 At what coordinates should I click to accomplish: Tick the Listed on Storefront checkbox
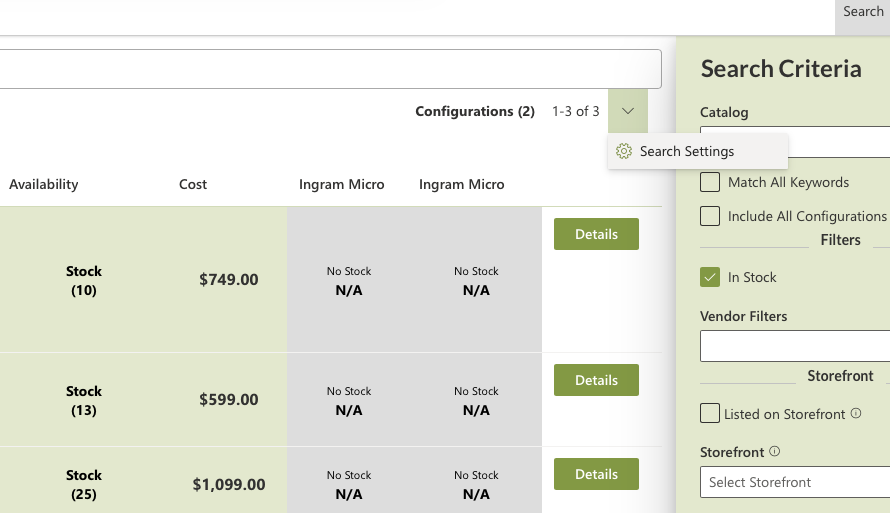[710, 413]
